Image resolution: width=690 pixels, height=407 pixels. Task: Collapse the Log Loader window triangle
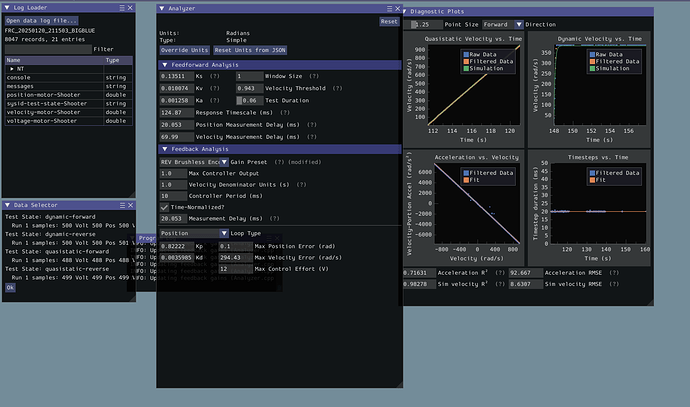tap(7, 7)
